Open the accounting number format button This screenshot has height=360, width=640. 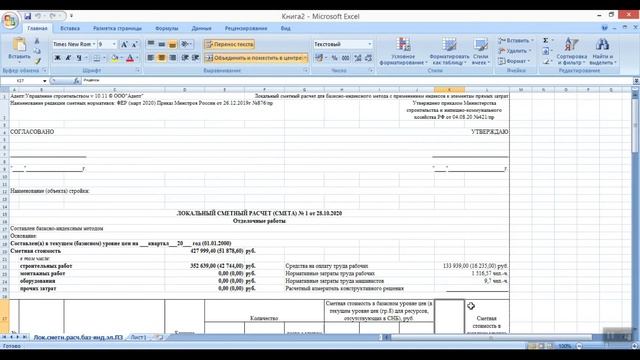pyautogui.click(x=319, y=58)
